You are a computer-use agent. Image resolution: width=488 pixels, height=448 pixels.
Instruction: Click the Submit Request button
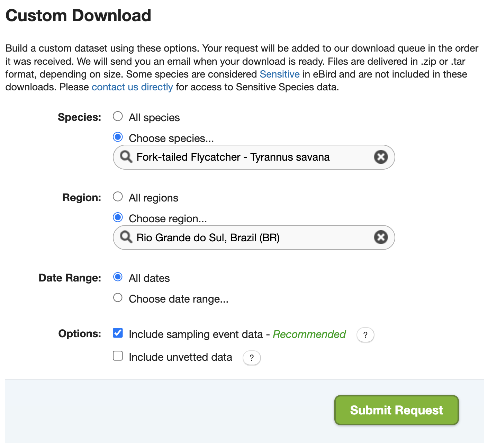coord(396,410)
